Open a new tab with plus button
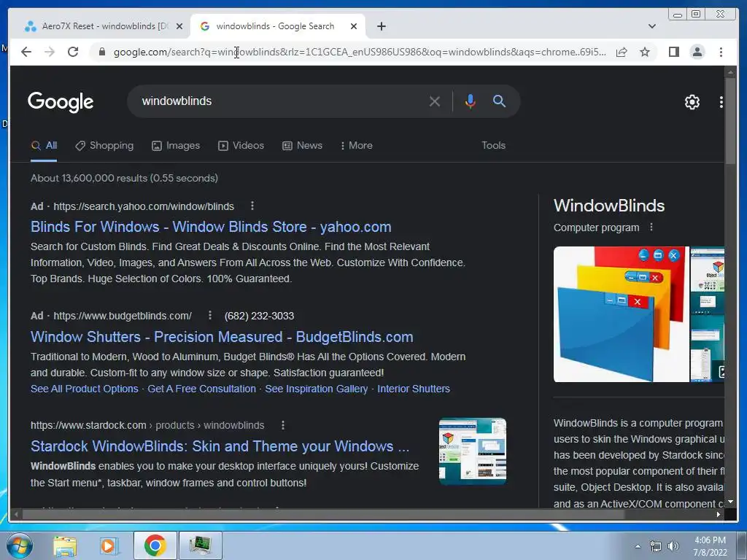Screen dimensions: 747x560 click(x=382, y=26)
